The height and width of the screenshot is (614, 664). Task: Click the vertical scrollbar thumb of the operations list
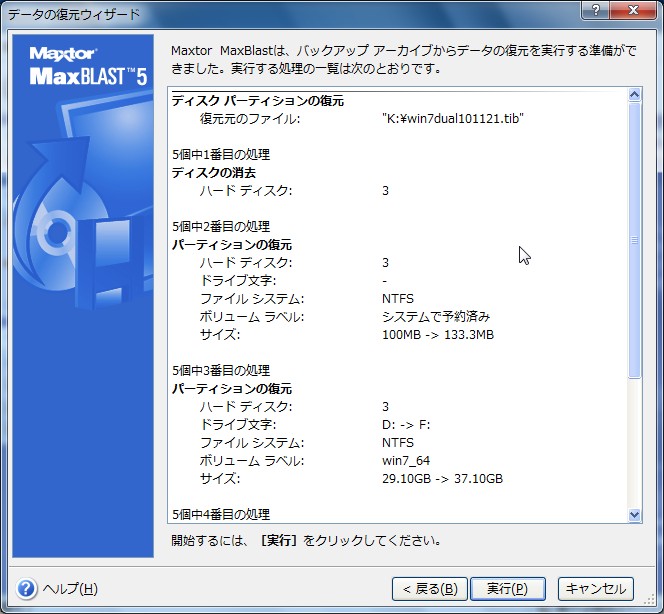tap(634, 240)
